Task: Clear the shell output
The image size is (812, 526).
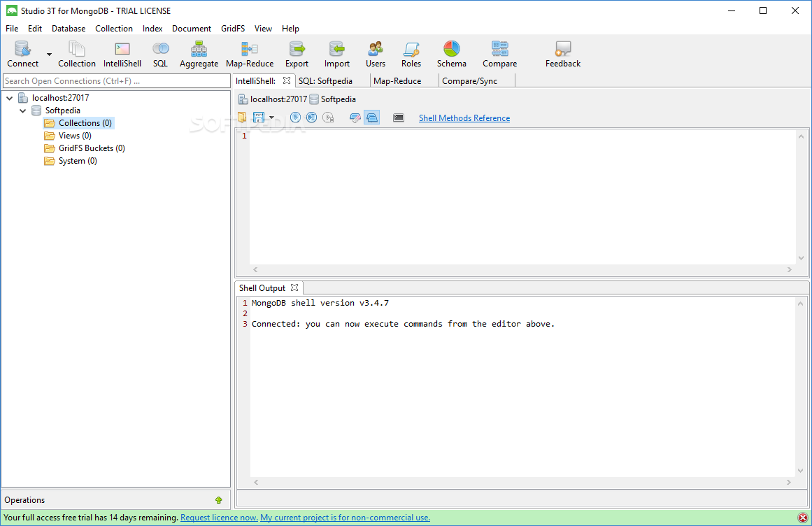Action: pos(355,117)
